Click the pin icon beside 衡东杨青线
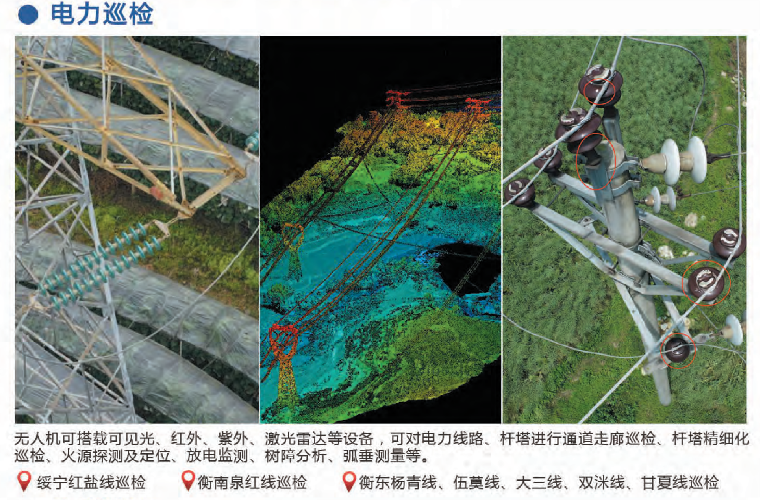Image resolution: width=760 pixels, height=500 pixels. [349, 482]
